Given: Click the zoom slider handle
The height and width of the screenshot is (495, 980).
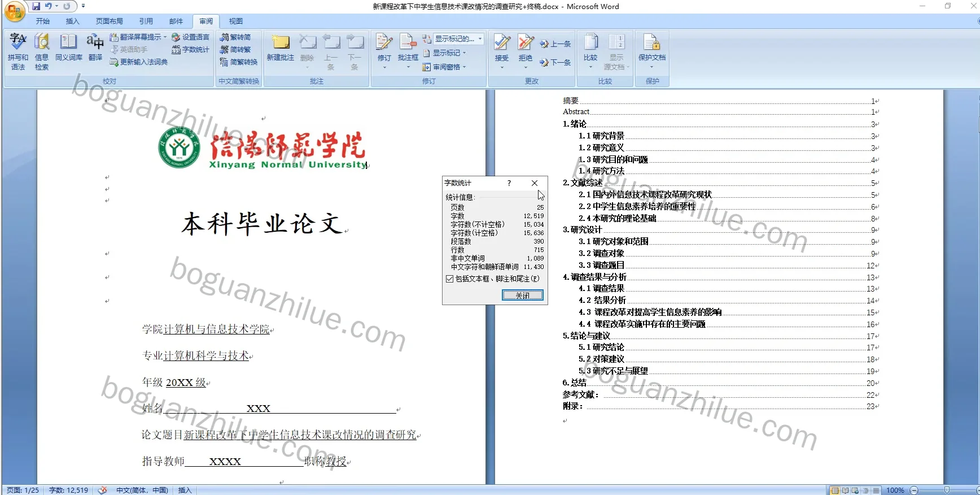Looking at the screenshot, I should click(x=947, y=490).
